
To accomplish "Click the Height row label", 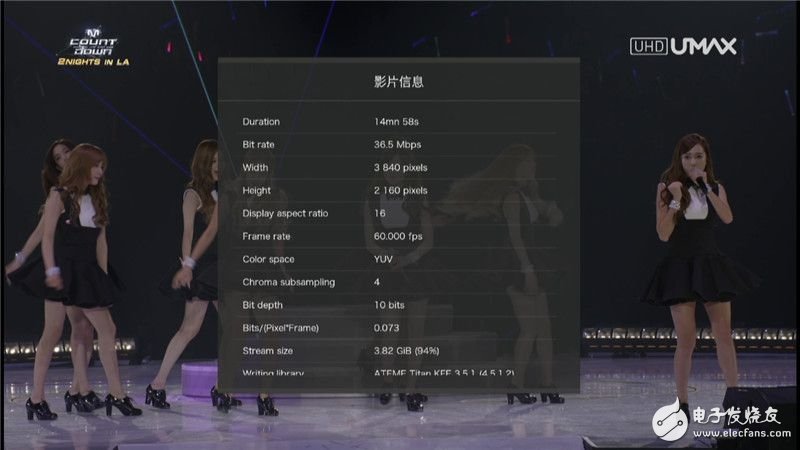I will point(256,190).
